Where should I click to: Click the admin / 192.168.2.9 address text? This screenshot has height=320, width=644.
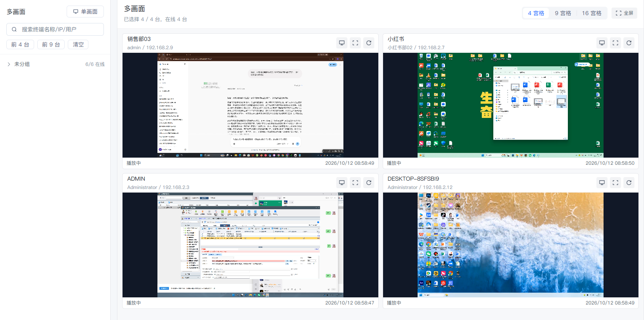pyautogui.click(x=150, y=48)
